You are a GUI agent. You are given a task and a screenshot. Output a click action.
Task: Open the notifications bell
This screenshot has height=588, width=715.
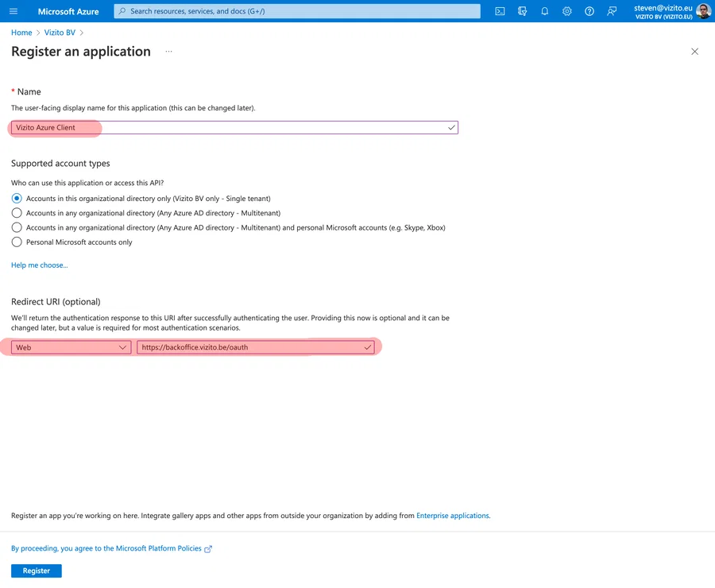tap(544, 11)
